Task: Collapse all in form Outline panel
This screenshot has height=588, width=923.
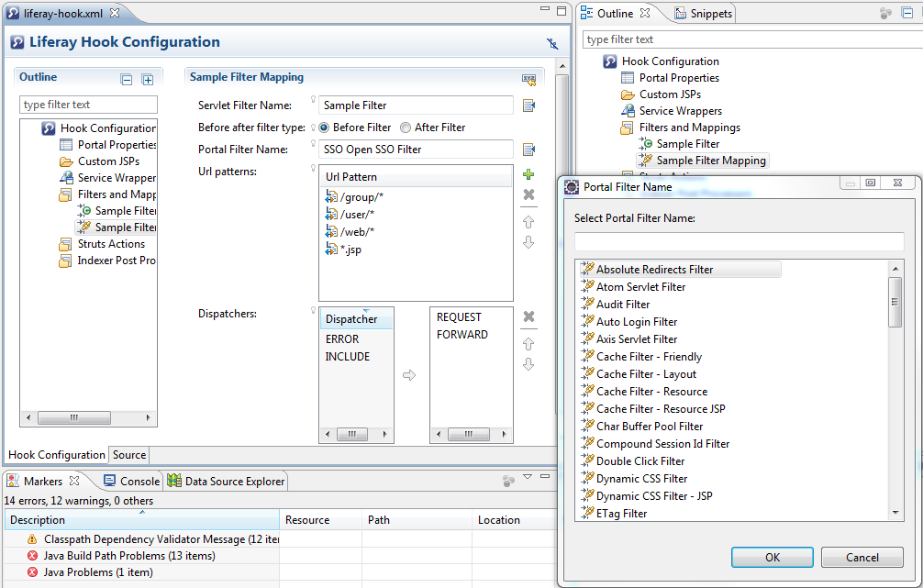Action: click(x=127, y=80)
